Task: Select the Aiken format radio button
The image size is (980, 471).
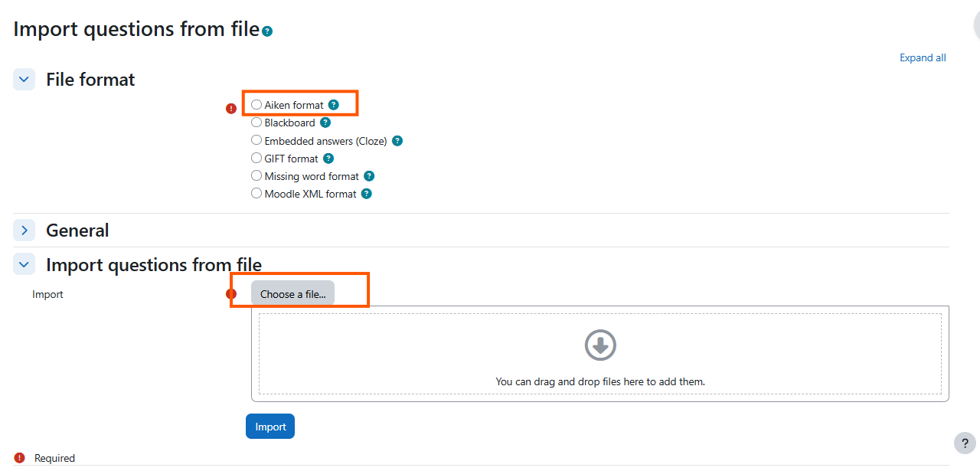Action: [x=256, y=105]
